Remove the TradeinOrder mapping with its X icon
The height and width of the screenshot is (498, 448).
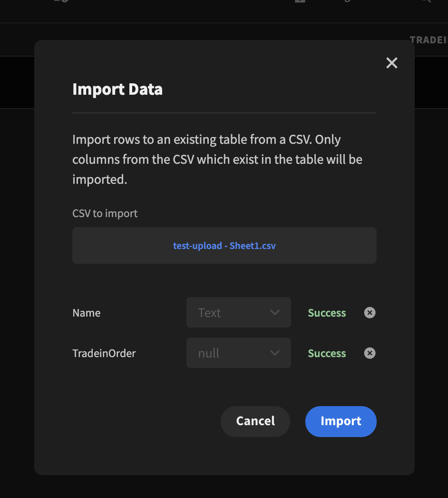370,353
